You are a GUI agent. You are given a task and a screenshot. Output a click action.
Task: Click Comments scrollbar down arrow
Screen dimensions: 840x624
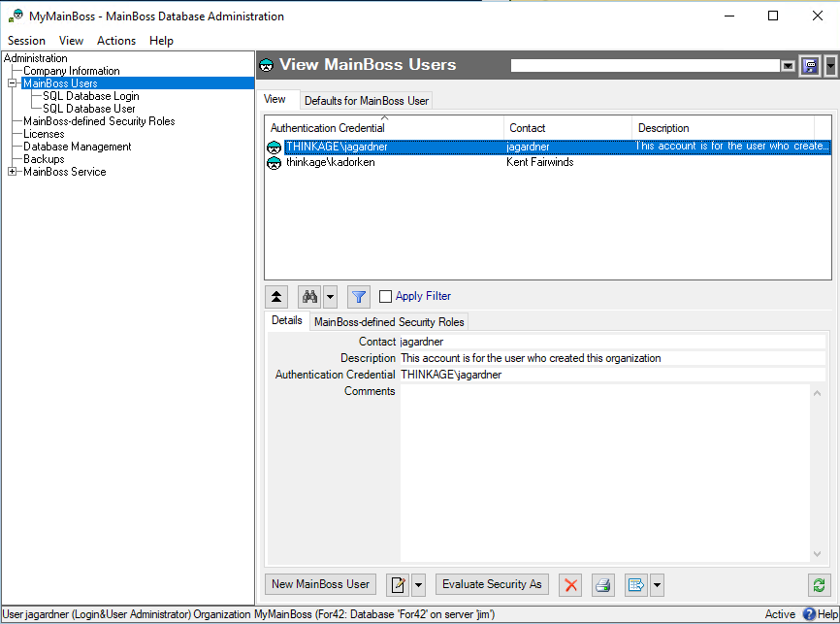817,554
